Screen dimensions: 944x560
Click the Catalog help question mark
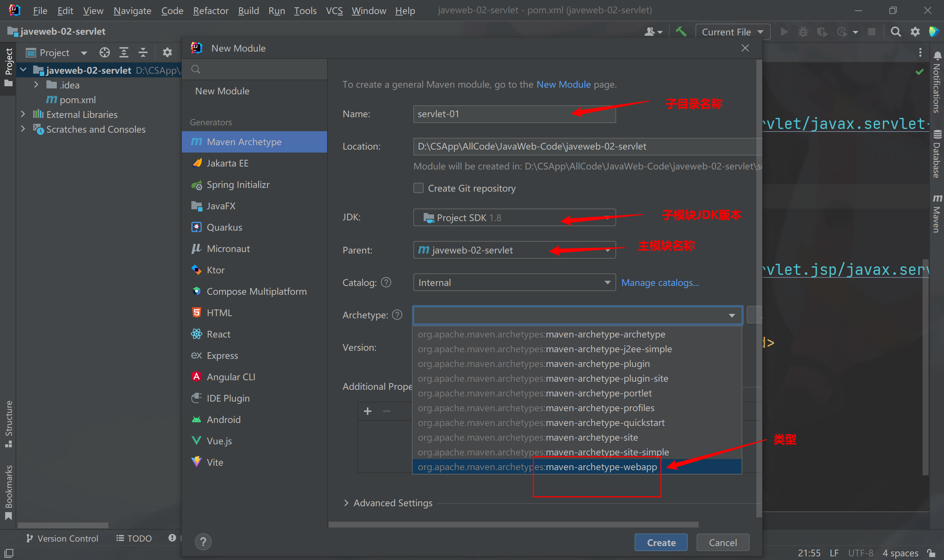386,282
